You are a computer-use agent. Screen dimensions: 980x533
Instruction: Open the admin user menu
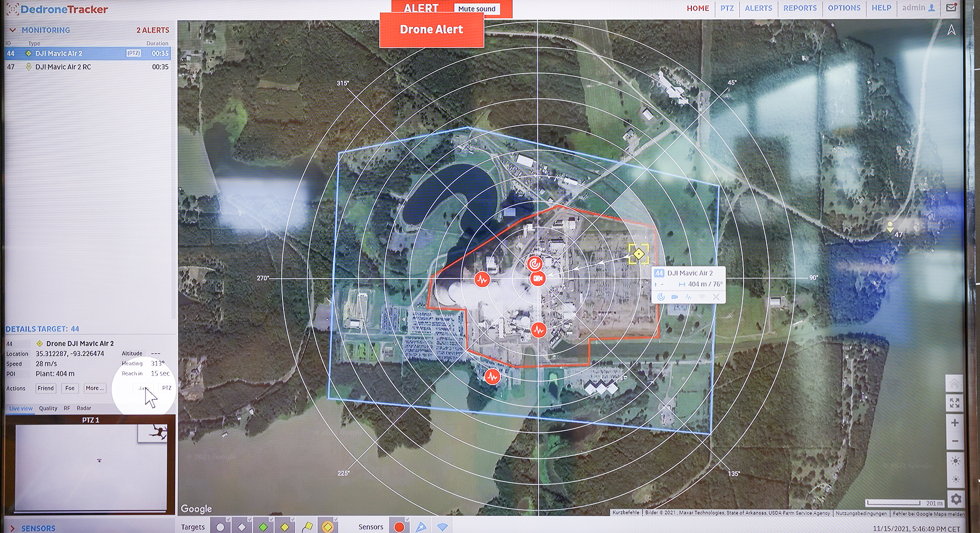918,8
